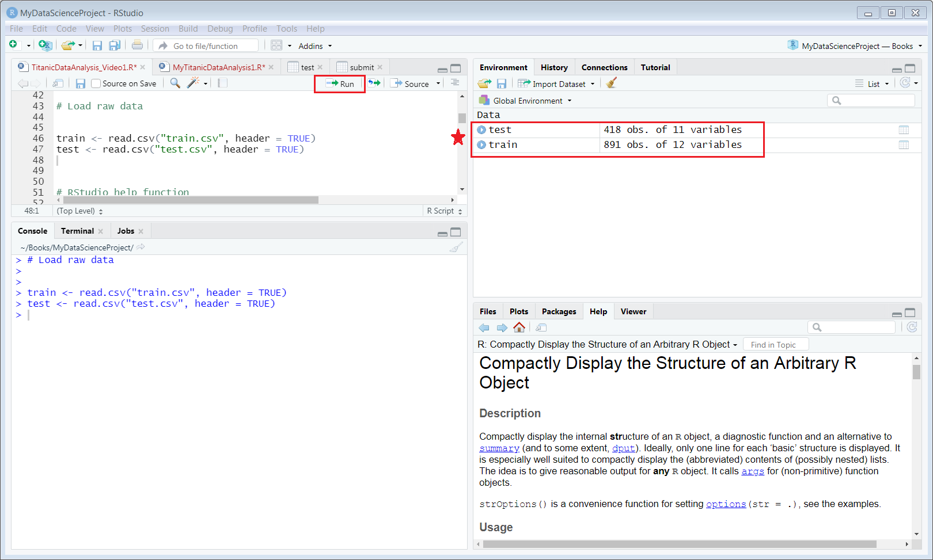View the train data frame grid icon
The width and height of the screenshot is (933, 560).
click(904, 145)
